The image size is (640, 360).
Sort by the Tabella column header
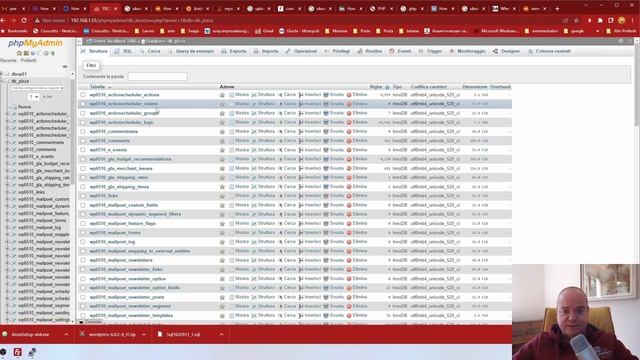point(98,87)
